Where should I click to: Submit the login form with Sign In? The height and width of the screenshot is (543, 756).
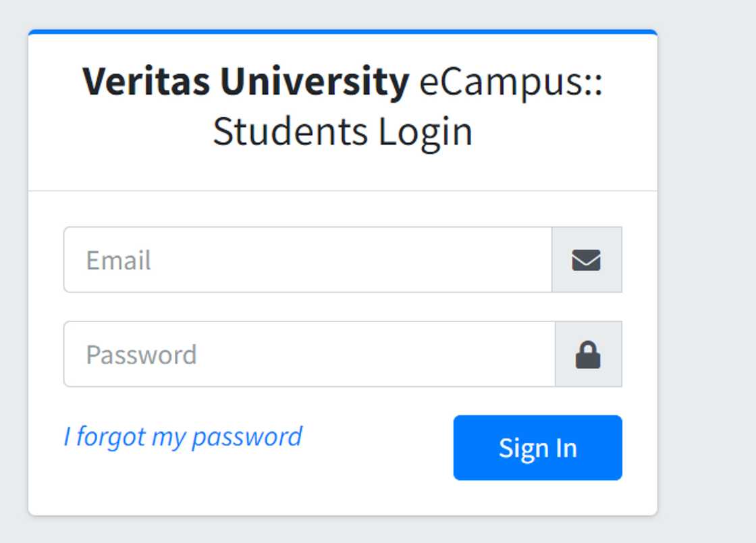(537, 448)
